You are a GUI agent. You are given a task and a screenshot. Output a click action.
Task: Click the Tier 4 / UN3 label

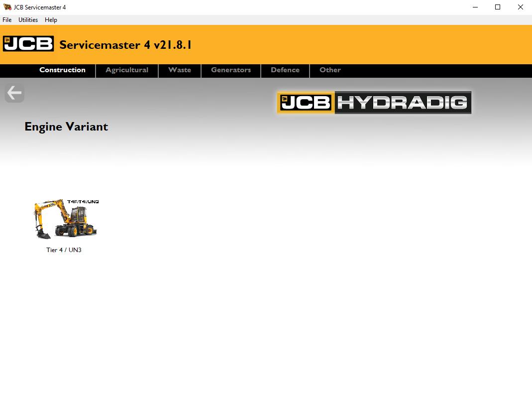click(x=64, y=250)
